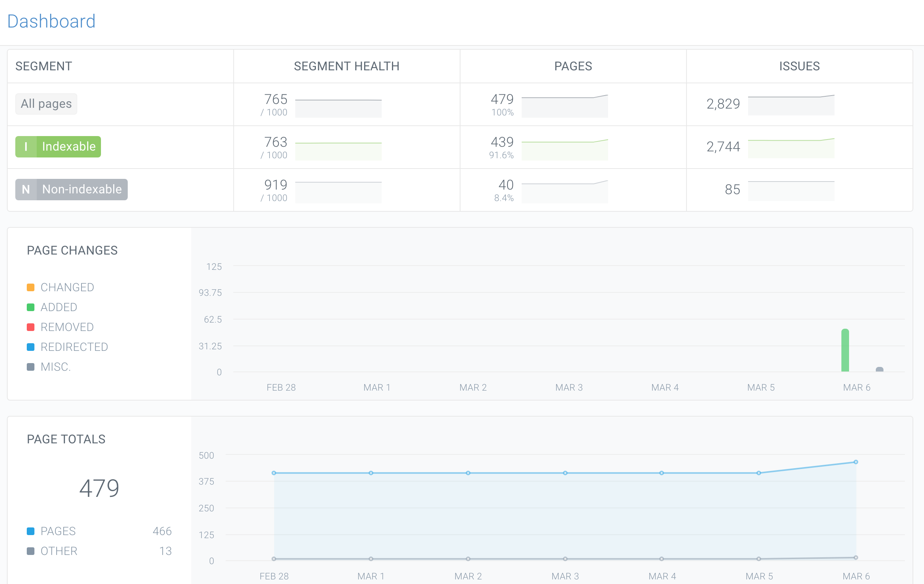Click the OTHER value 13

[165, 552]
